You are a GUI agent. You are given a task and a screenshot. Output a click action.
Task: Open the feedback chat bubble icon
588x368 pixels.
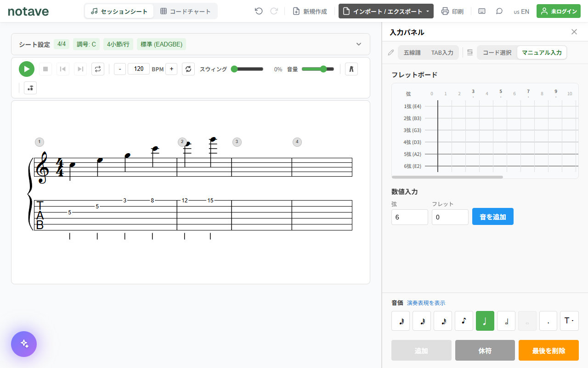[499, 11]
